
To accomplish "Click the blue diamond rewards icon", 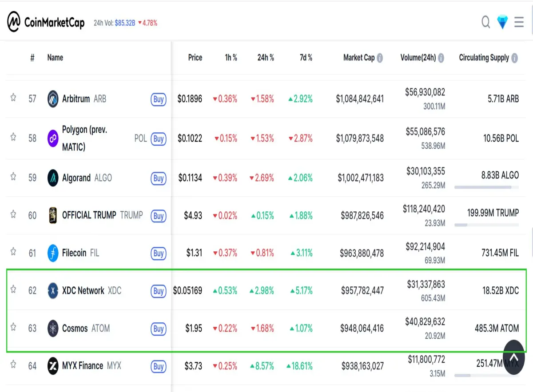I will click(x=502, y=22).
